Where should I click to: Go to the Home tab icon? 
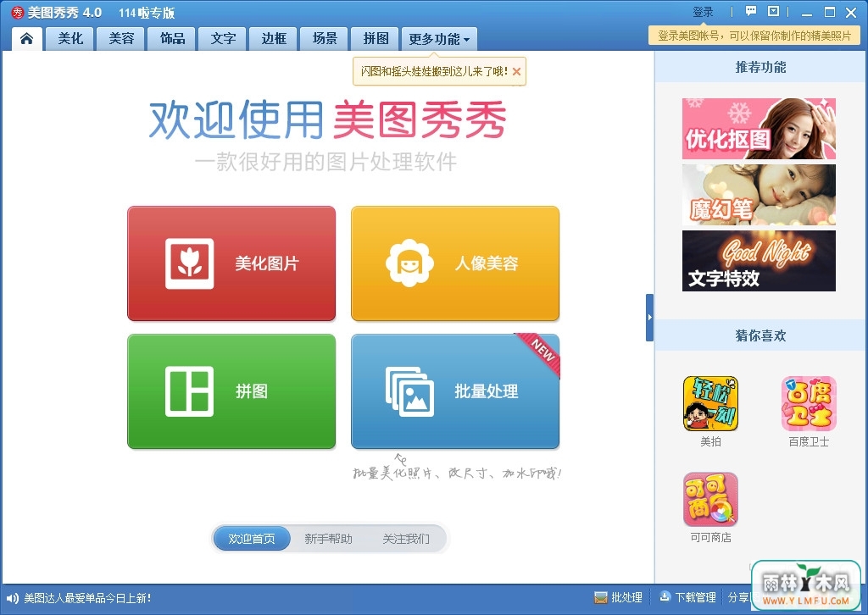(26, 39)
